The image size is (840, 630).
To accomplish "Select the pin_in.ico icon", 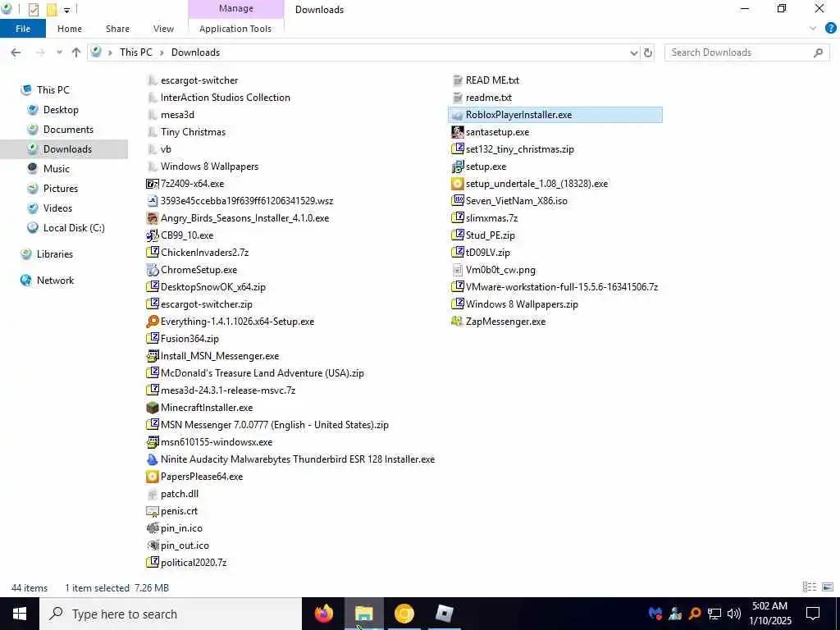I will [x=152, y=528].
